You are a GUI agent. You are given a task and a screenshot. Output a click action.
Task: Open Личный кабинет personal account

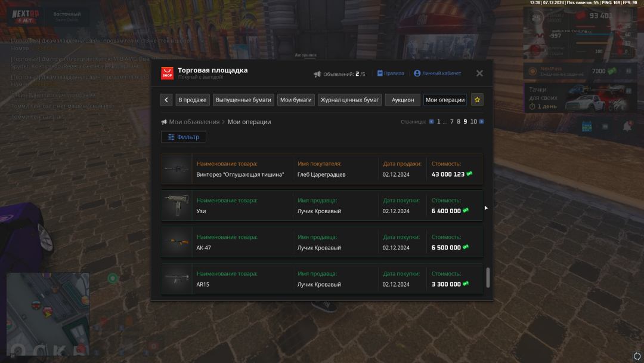coord(437,73)
